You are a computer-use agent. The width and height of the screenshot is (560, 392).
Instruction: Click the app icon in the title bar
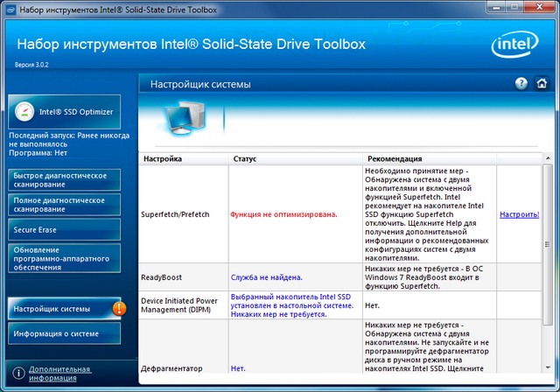(10, 10)
